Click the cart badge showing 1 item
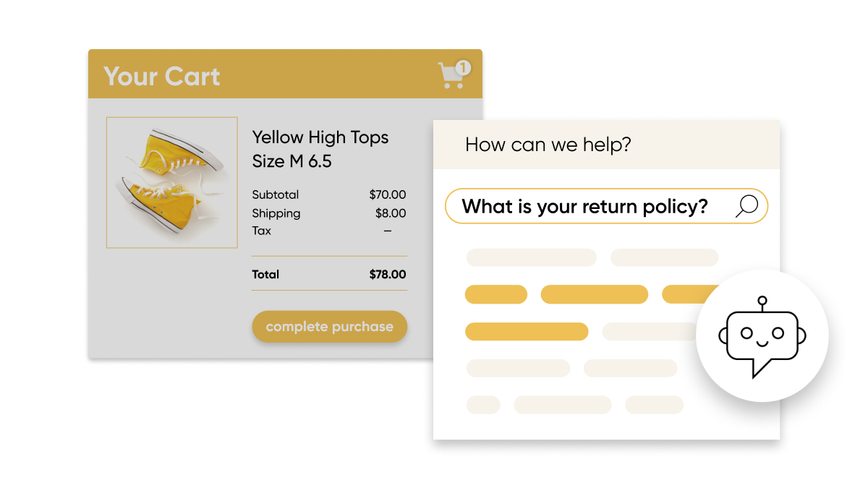This screenshot has width=868, height=488. 463,68
